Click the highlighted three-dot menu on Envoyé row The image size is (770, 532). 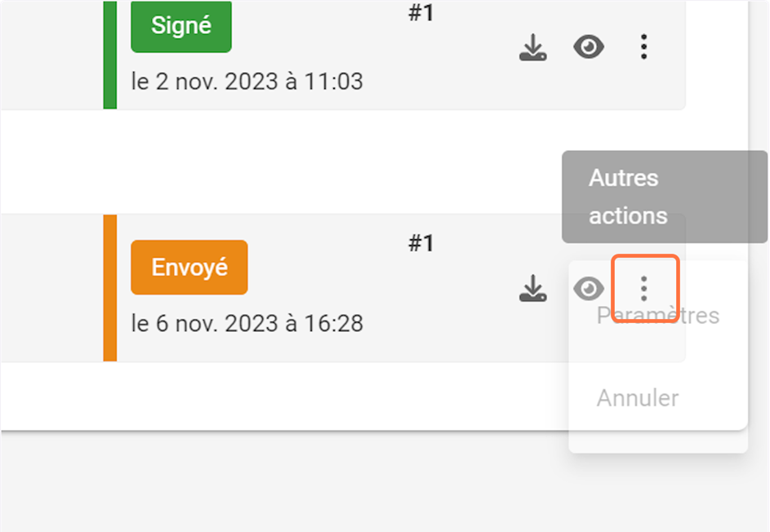644,288
